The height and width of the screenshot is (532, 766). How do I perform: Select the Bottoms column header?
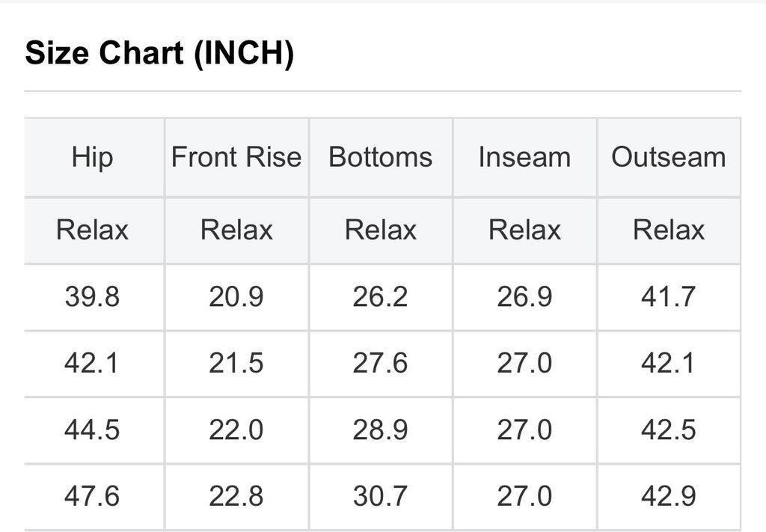pyautogui.click(x=380, y=157)
